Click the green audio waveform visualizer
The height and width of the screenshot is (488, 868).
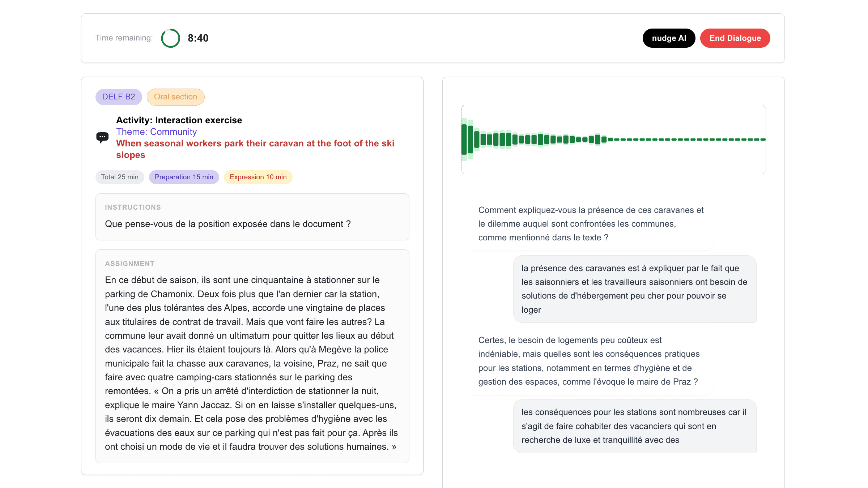pyautogui.click(x=613, y=140)
